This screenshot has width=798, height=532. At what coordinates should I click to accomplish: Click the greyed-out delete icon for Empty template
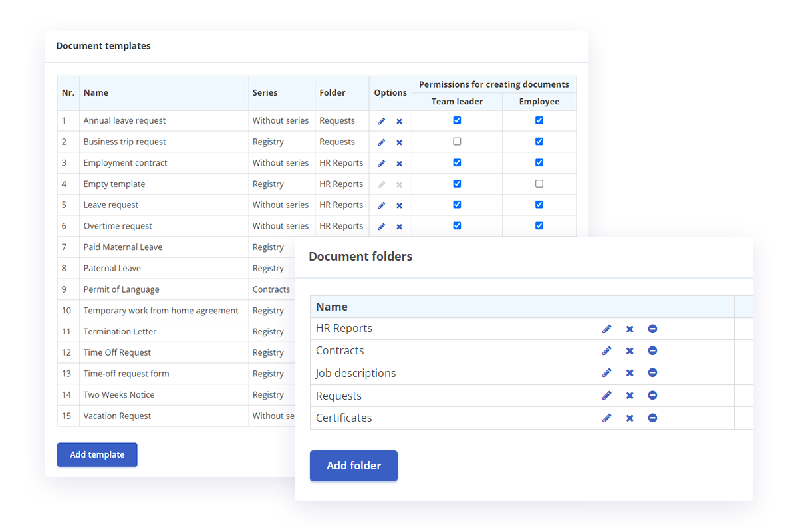399,184
